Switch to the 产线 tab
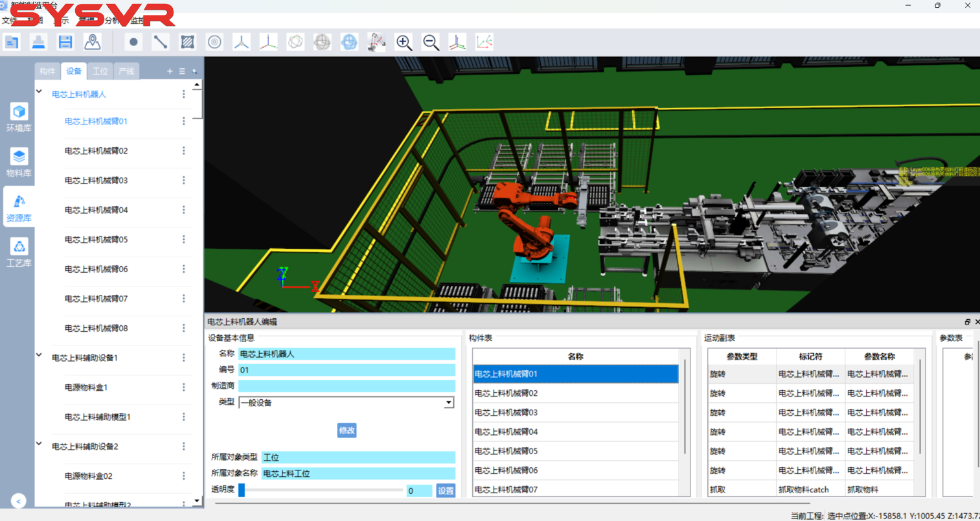Screen dimensions: 980x521 pos(126,71)
